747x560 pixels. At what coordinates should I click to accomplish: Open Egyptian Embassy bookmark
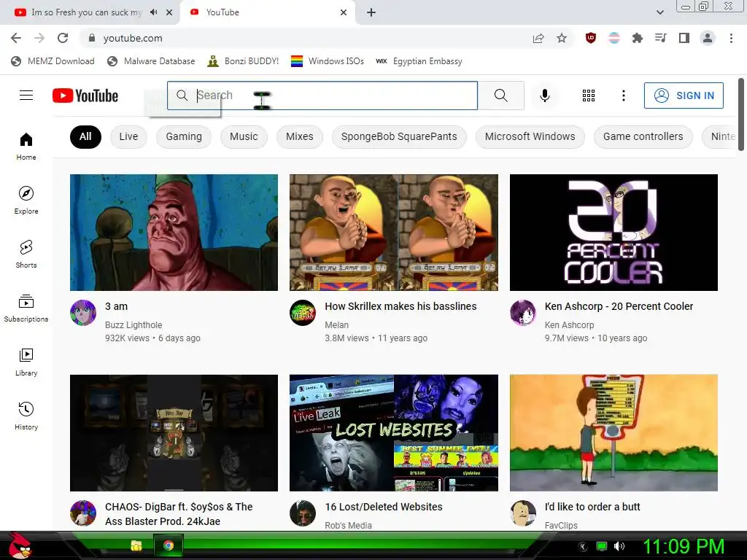pos(419,61)
